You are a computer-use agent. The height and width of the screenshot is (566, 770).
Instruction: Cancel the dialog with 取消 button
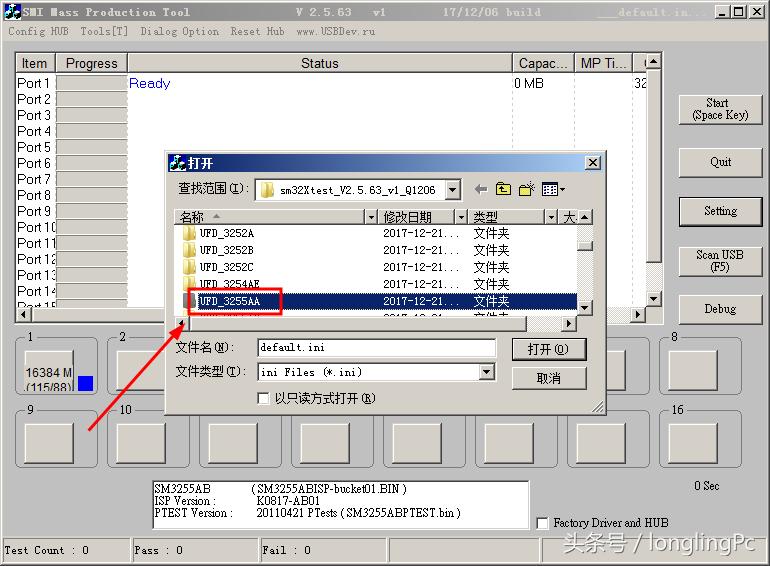549,378
